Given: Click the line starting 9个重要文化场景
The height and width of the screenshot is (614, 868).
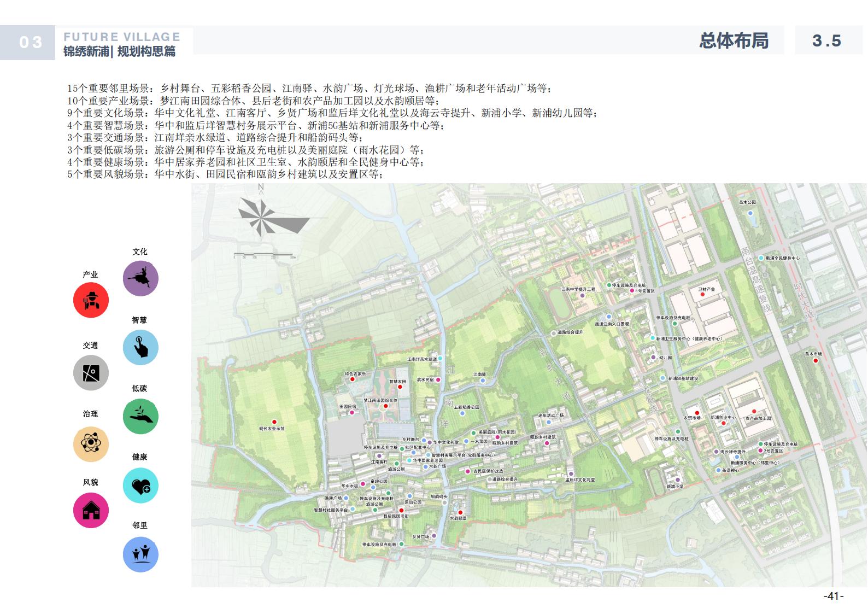Looking at the screenshot, I should (x=332, y=113).
